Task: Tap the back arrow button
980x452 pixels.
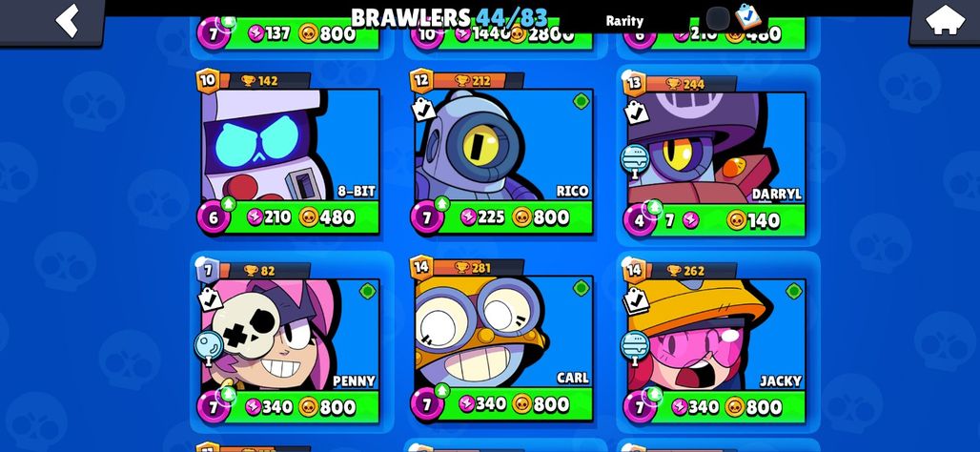Action: pyautogui.click(x=67, y=20)
